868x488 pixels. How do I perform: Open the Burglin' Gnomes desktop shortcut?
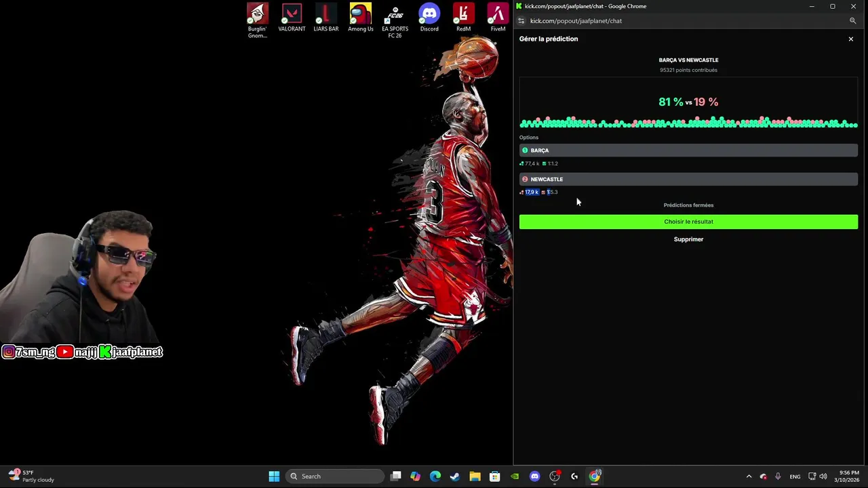click(257, 20)
